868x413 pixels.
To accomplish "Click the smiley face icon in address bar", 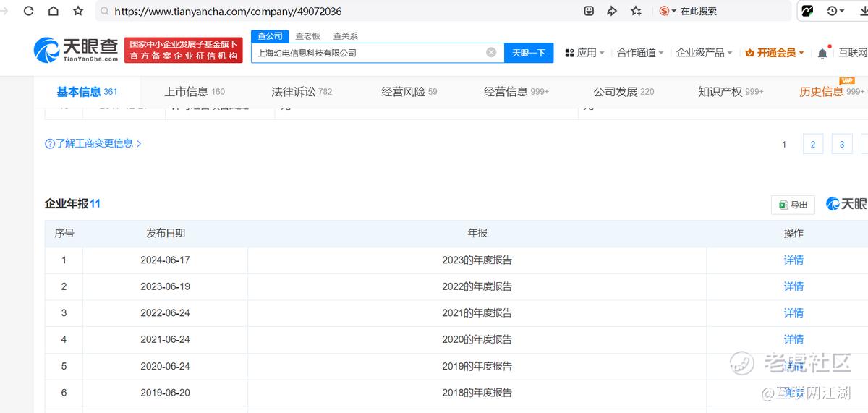I will pyautogui.click(x=589, y=11).
